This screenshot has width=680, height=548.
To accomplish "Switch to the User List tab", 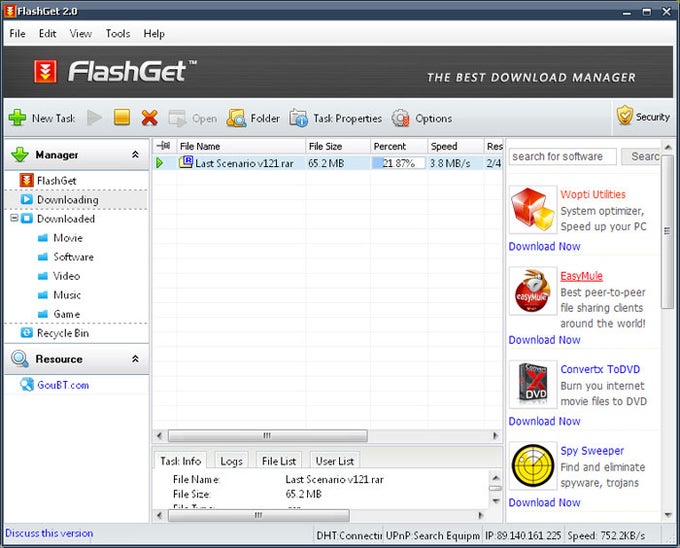I will tap(334, 460).
